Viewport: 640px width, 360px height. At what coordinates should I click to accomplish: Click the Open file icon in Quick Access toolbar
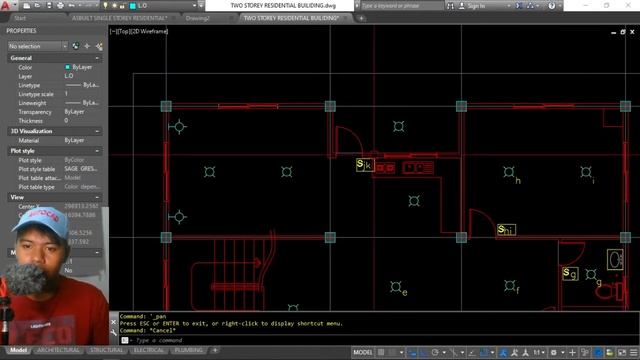tap(38, 6)
